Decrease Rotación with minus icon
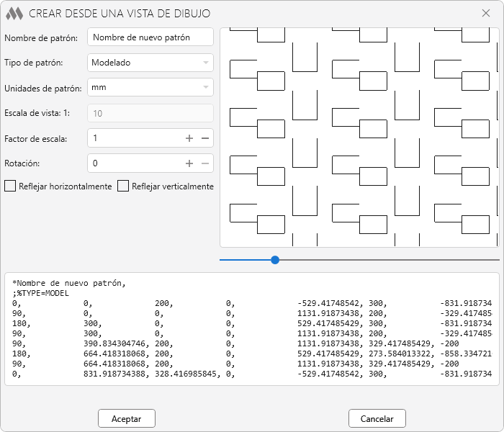This screenshot has width=504, height=432. point(204,163)
